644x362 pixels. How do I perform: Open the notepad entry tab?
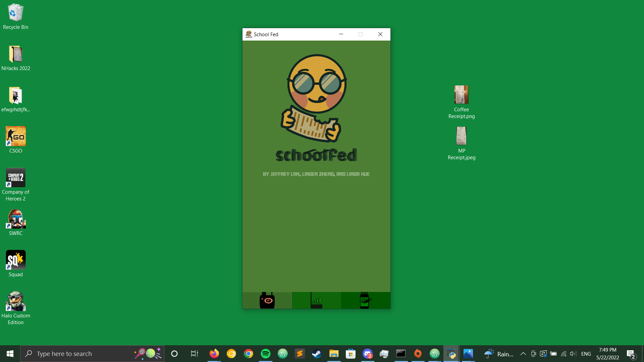[365, 300]
